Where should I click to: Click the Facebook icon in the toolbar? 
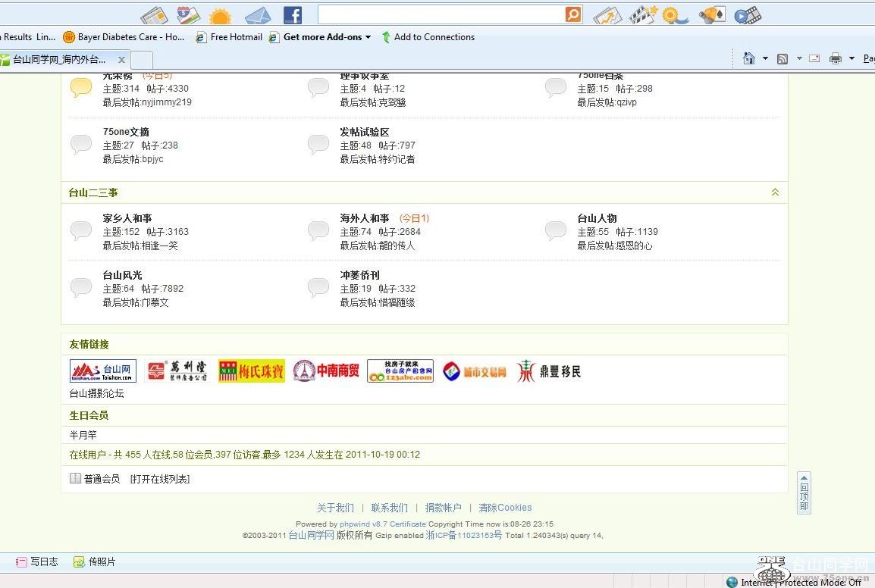click(x=292, y=15)
